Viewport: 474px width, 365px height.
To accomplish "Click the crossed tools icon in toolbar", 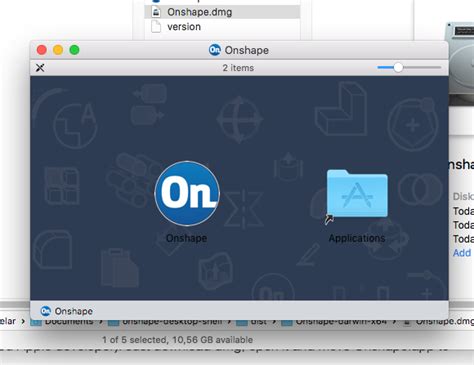I will (40, 68).
